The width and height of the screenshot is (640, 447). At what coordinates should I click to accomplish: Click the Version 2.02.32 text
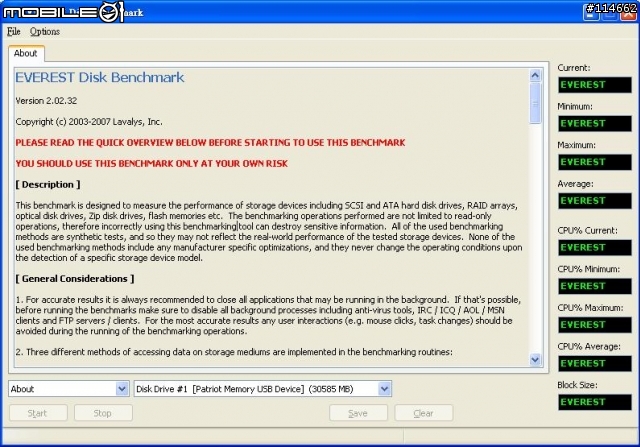tap(46, 101)
